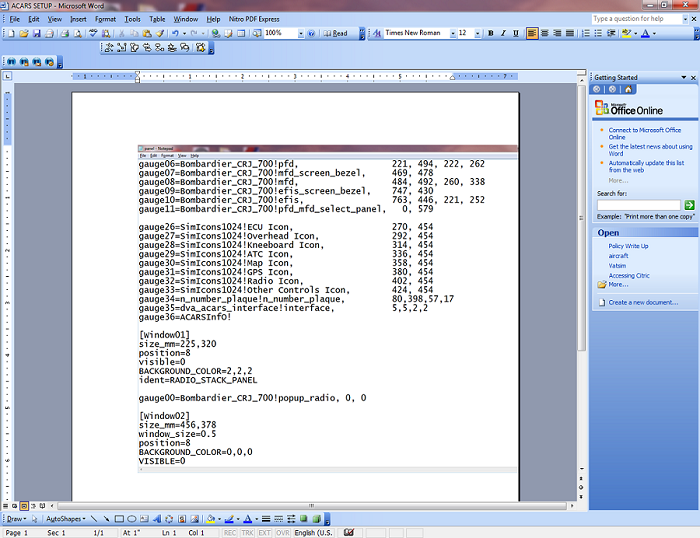Viewport: 700px width, 538px height.
Task: Open Tables and Borders toolbar
Action: 228,33
